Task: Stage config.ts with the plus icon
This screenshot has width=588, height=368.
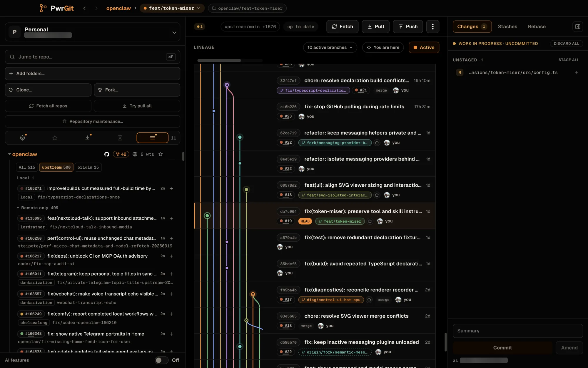Action: 576,72
